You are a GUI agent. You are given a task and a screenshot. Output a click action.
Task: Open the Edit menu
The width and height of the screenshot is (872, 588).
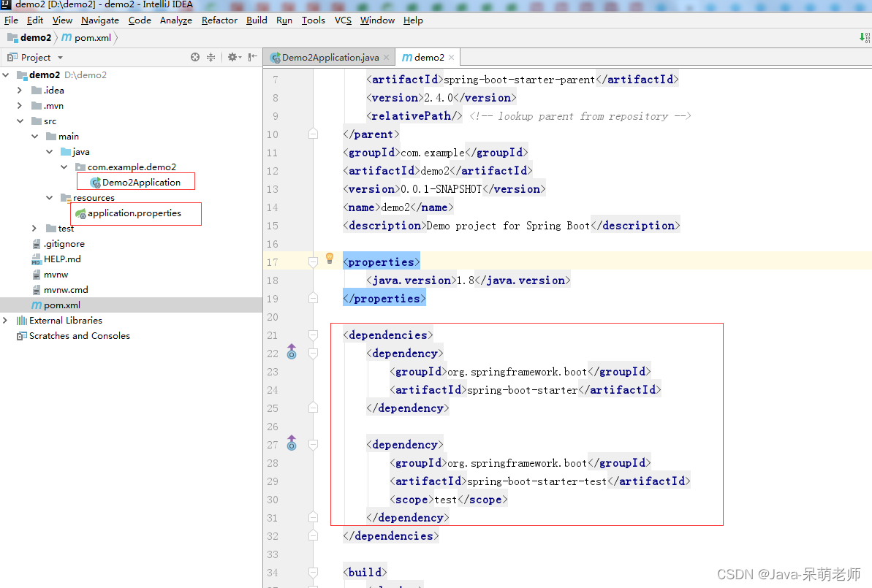[x=35, y=20]
